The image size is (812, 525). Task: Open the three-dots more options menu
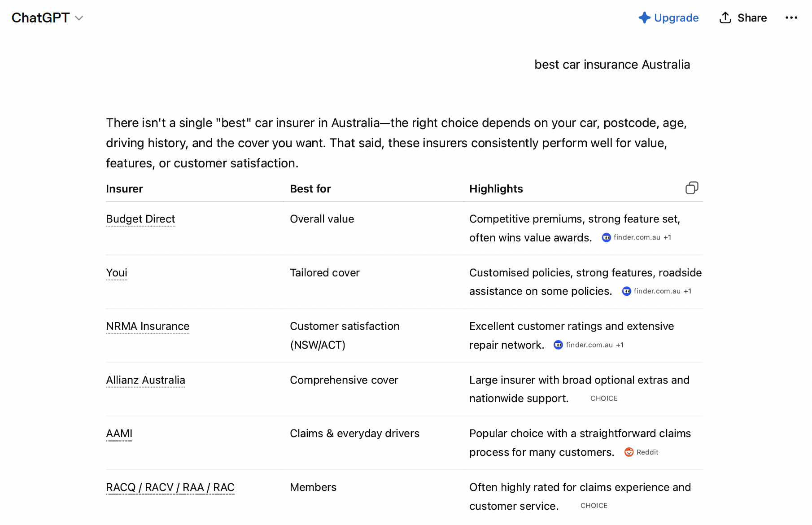791,18
